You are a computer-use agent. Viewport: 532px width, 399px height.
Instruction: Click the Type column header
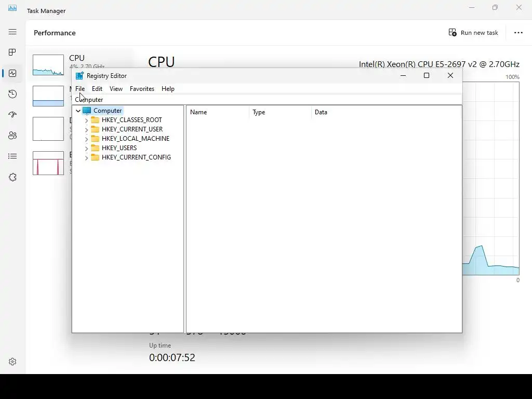280,112
